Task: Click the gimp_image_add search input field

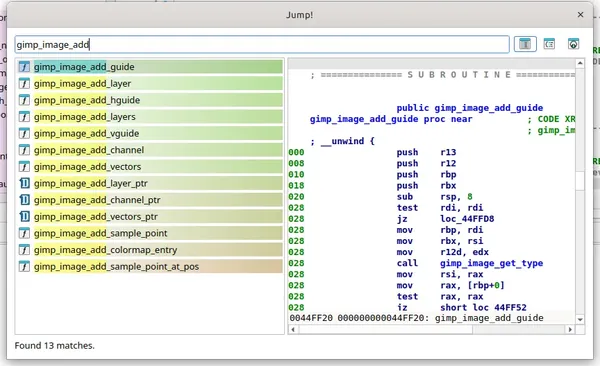Action: tap(262, 45)
